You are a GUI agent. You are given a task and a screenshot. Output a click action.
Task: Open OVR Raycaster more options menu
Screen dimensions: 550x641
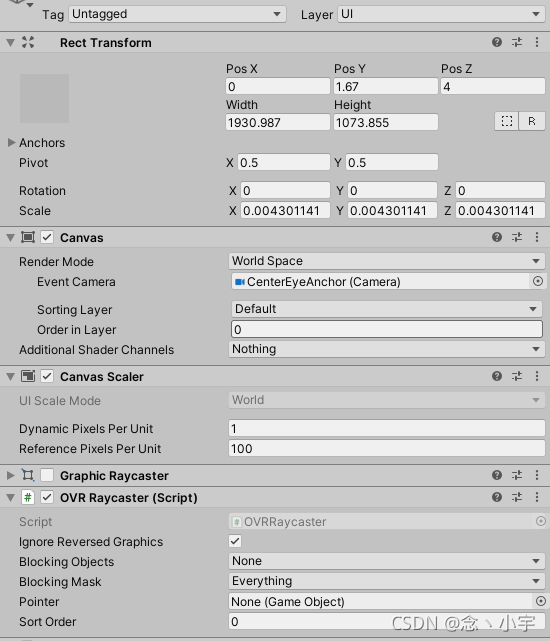pyautogui.click(x=537, y=497)
